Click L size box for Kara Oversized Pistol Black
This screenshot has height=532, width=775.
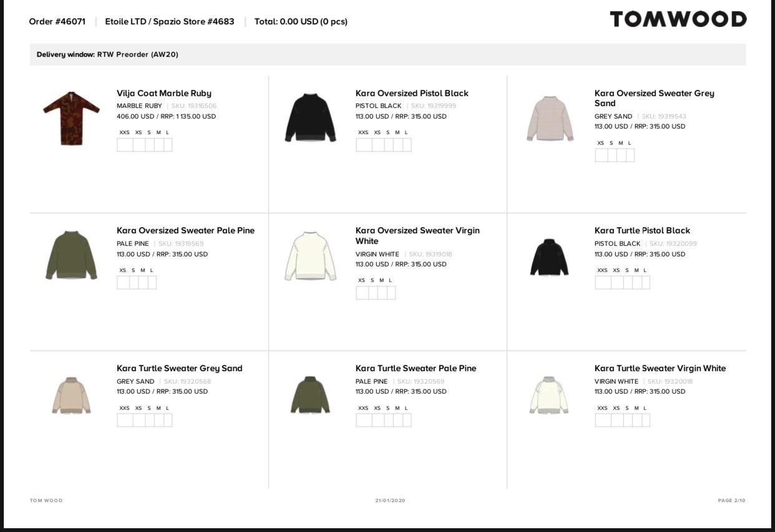tap(407, 145)
